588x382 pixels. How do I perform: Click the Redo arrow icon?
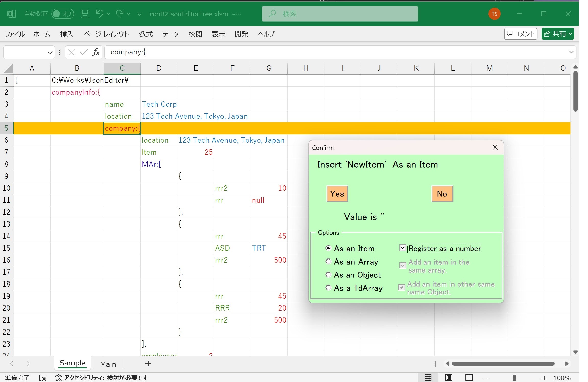(119, 14)
